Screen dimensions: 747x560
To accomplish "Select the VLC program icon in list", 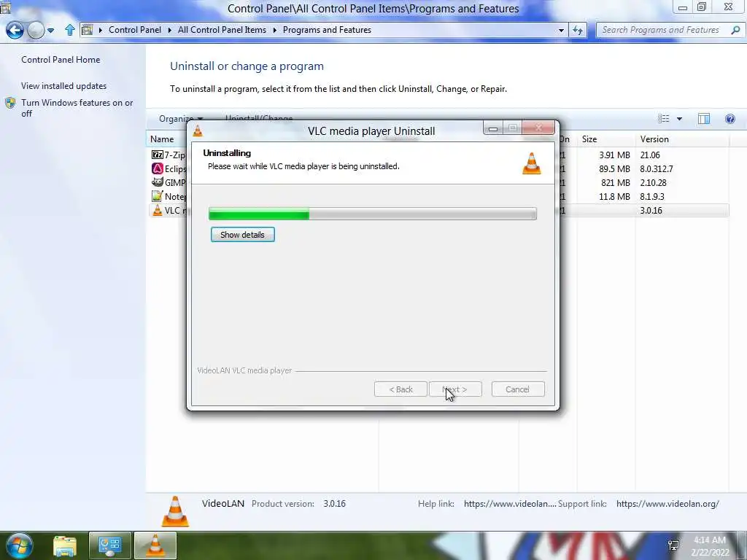I will click(x=158, y=210).
